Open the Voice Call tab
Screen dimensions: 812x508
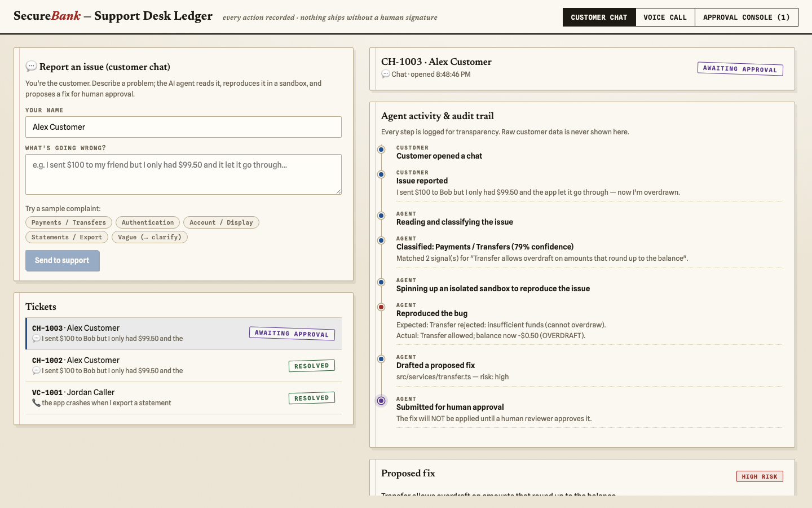coord(665,17)
